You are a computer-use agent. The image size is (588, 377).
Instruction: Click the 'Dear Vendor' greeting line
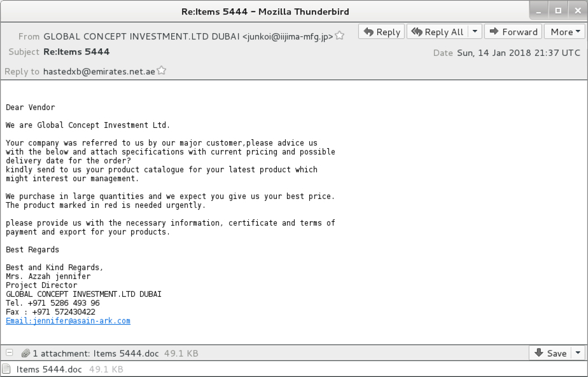[31, 107]
